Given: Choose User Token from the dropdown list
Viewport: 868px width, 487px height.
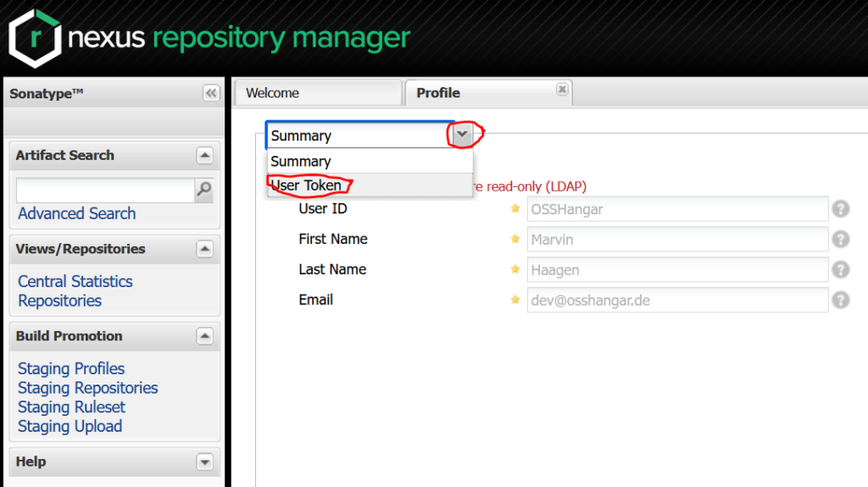Looking at the screenshot, I should (370, 185).
